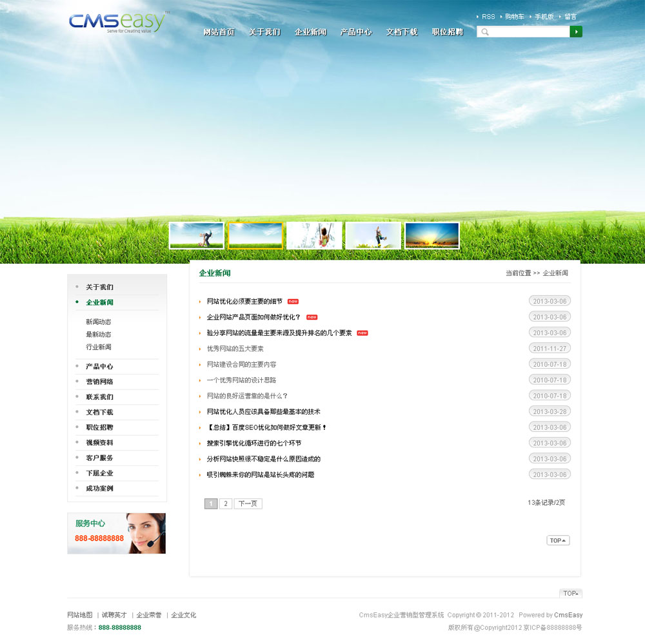Image resolution: width=645 pixels, height=644 pixels.
Task: Go to page 2 of news list
Action: pos(225,504)
